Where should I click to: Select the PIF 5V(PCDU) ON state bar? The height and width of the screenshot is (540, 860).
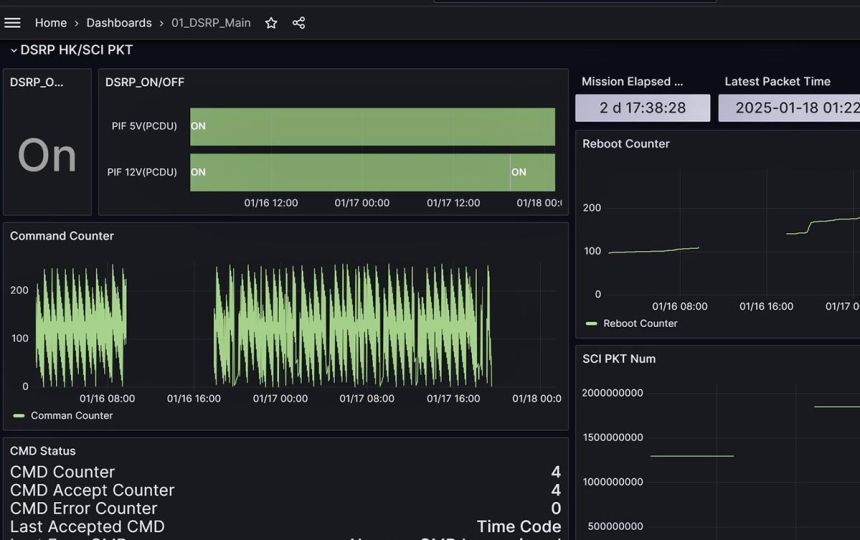(x=372, y=127)
